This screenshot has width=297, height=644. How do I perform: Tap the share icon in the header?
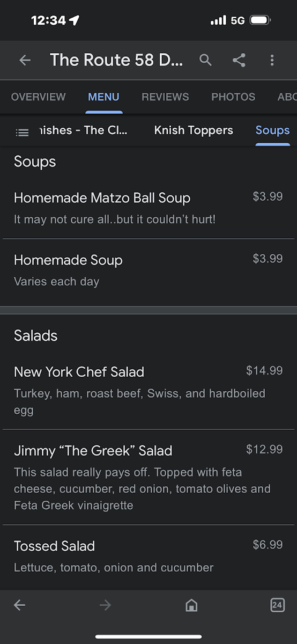tap(239, 60)
